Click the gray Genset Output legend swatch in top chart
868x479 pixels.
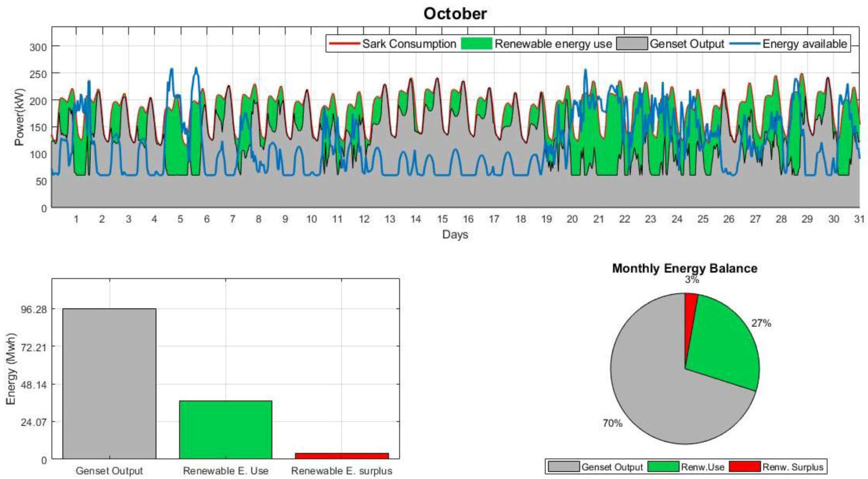click(632, 44)
